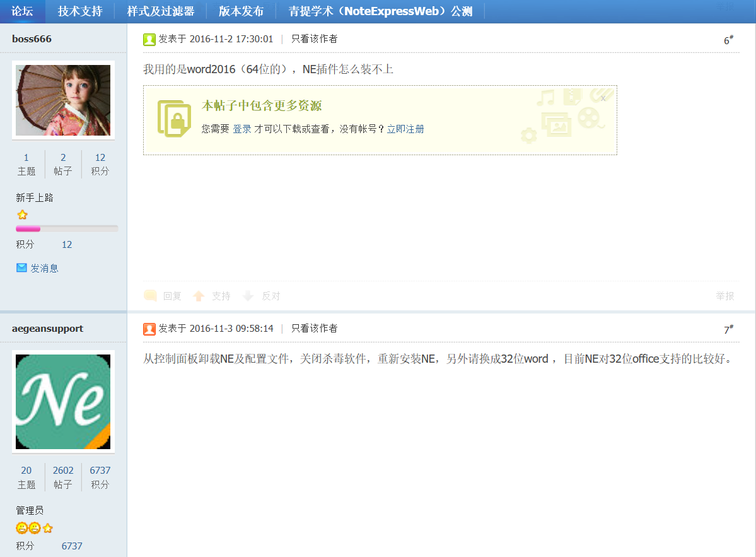The width and height of the screenshot is (756, 557).
Task: Switch to the 技术支持 tab
Action: tap(79, 11)
